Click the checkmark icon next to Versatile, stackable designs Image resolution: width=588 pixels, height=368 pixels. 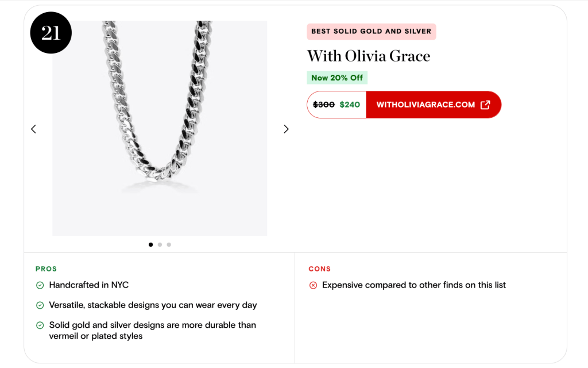40,305
